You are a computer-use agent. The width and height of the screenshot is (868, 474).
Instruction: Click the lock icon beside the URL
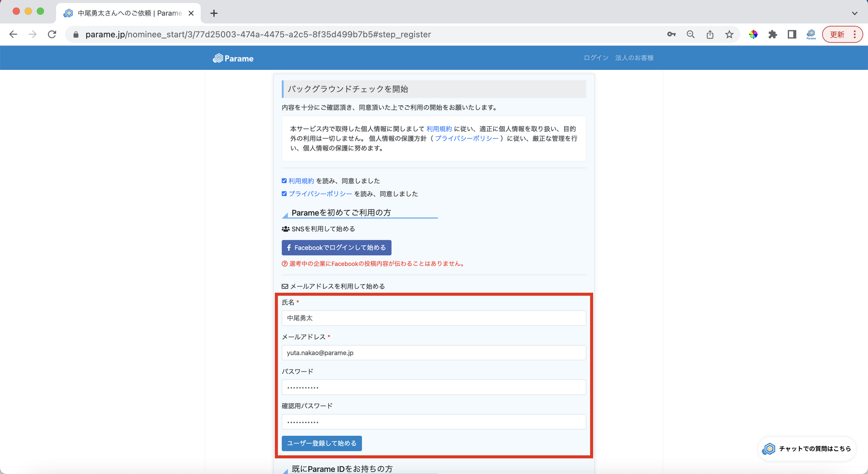76,34
